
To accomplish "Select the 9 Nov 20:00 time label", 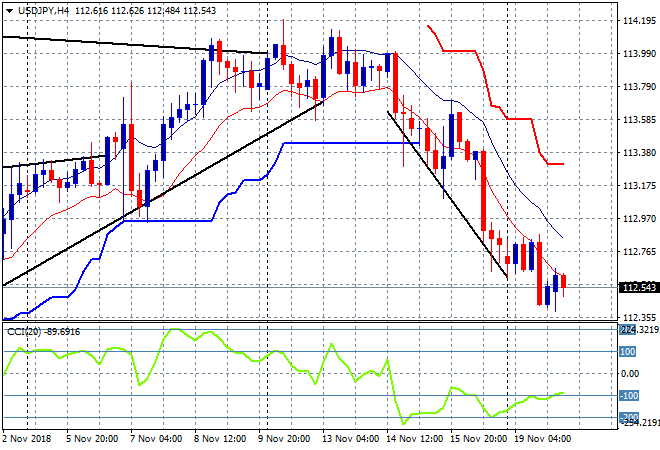I will coord(284,439).
